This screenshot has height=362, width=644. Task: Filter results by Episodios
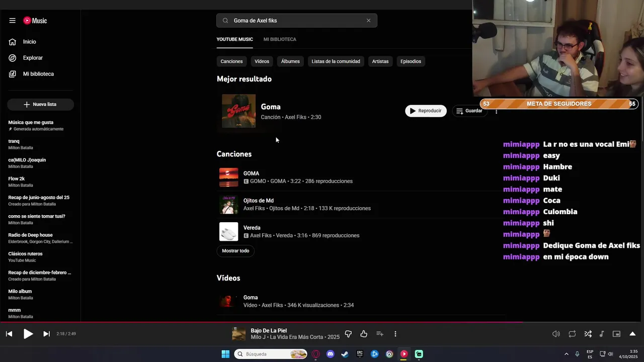click(411, 61)
